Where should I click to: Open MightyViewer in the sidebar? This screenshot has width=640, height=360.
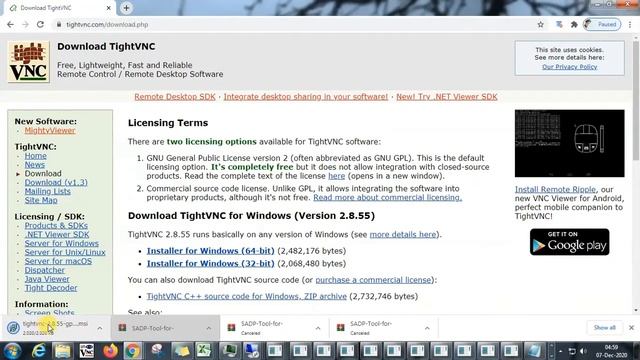click(50, 131)
